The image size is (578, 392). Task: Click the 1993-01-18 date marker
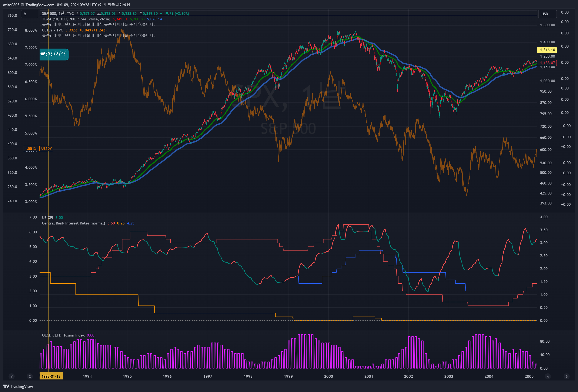[x=51, y=376]
